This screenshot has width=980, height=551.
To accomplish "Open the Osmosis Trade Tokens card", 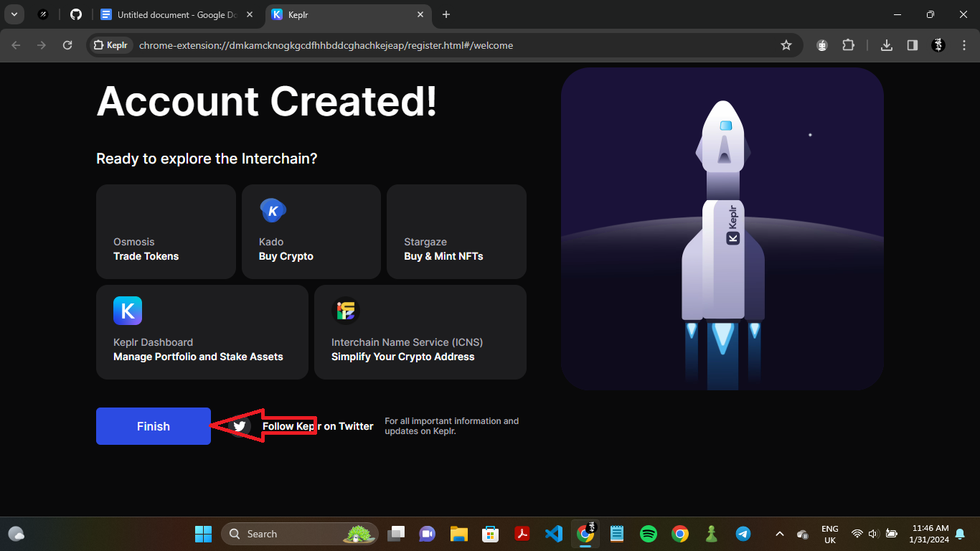I will (166, 232).
